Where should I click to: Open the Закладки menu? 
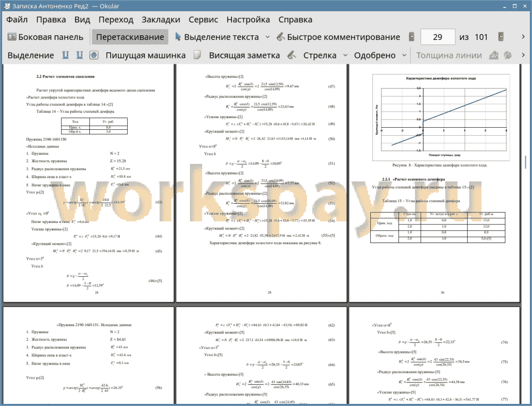[161, 20]
